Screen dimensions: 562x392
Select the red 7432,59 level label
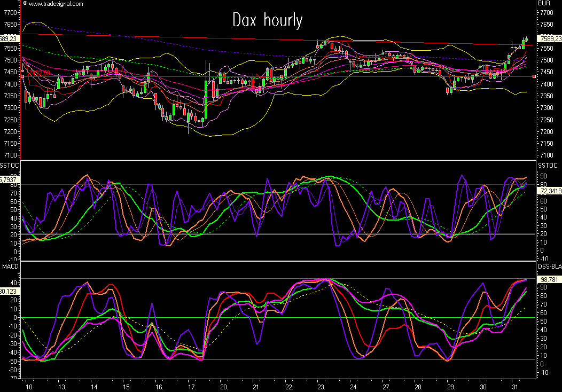coord(40,73)
